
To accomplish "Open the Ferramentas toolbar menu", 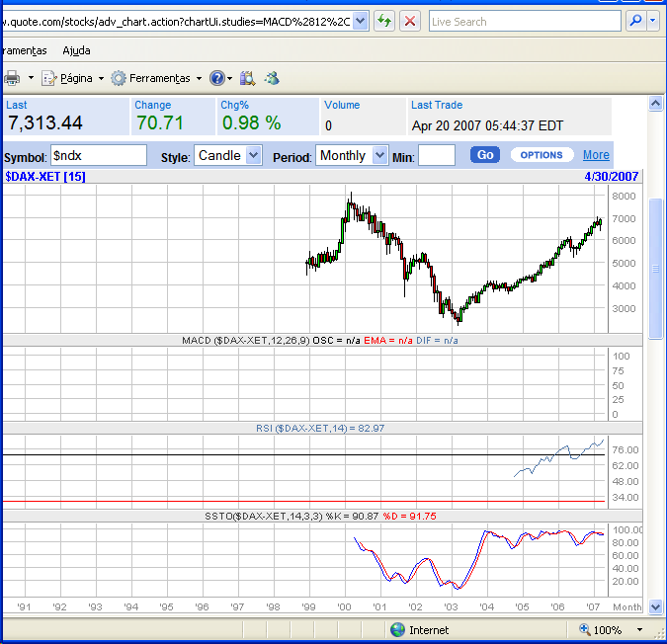I will click(158, 78).
